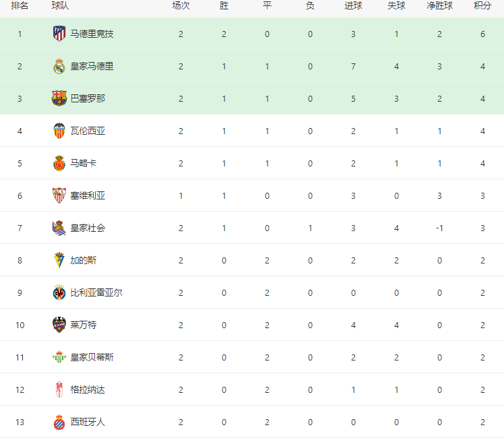Click the Barcelona club crest
This screenshot has width=504, height=440.
[x=59, y=98]
